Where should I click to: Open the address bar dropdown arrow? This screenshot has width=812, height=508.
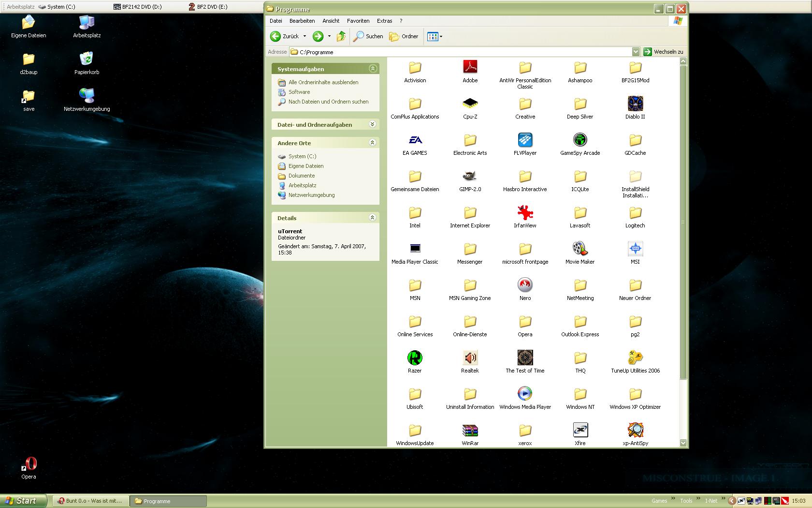click(x=636, y=52)
